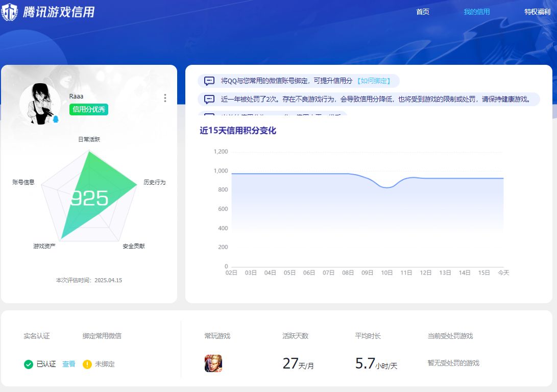Click the 02日 label on the chart axis
The width and height of the screenshot is (557, 392).
click(231, 273)
